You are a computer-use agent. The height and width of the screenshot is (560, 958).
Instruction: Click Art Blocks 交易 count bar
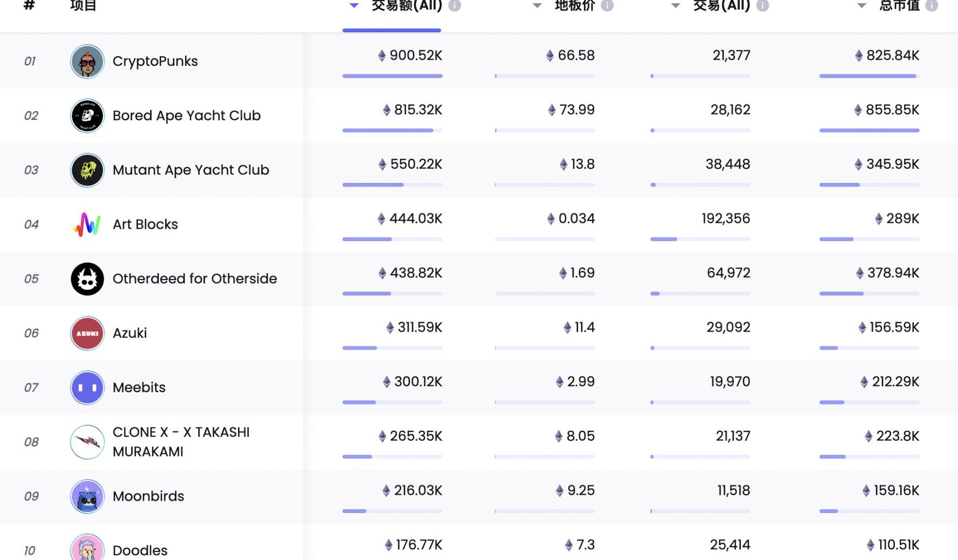point(700,239)
